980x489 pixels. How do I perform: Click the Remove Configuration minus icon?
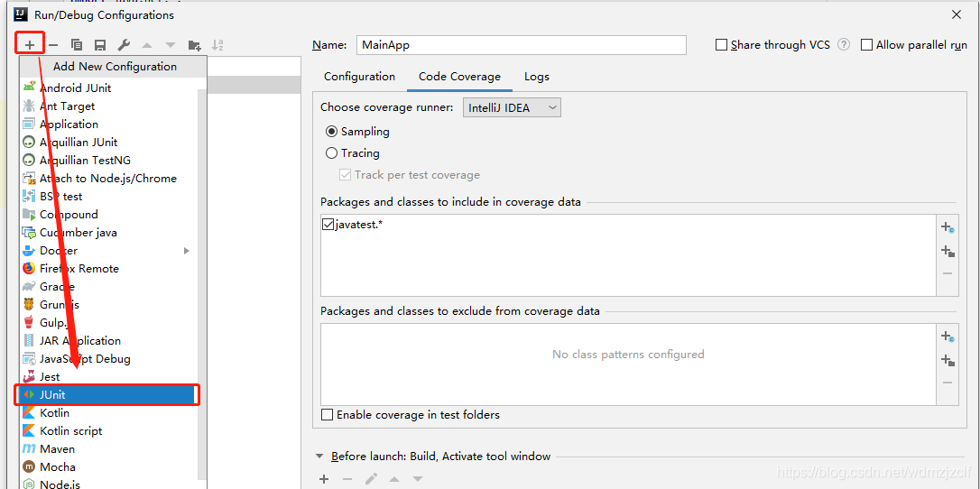click(53, 45)
